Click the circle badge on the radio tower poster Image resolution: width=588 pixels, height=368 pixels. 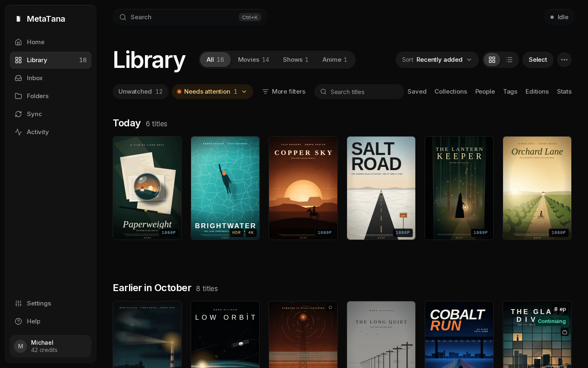[x=330, y=307]
